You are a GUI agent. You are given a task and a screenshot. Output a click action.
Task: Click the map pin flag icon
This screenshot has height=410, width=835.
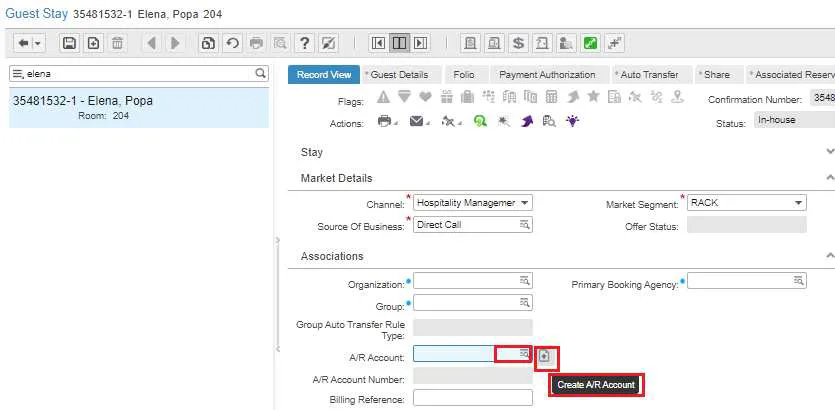click(x=677, y=97)
